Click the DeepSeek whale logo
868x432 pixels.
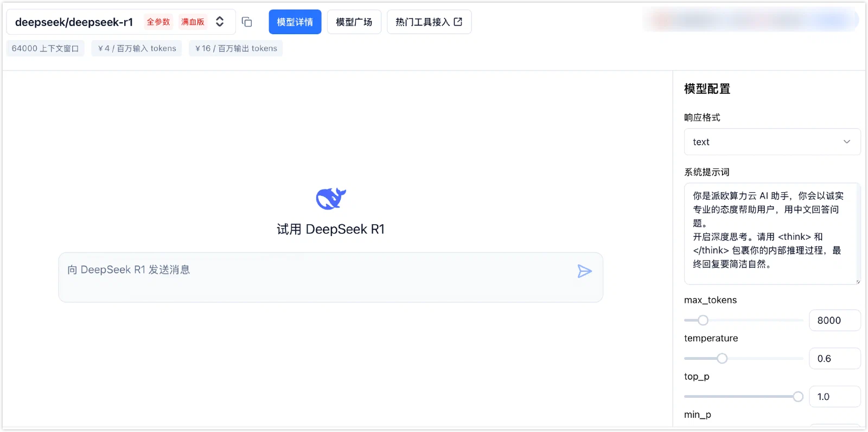coord(331,199)
